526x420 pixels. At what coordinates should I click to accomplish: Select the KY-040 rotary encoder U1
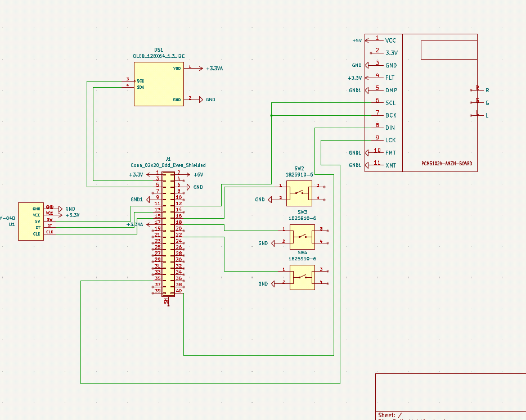[31, 221]
